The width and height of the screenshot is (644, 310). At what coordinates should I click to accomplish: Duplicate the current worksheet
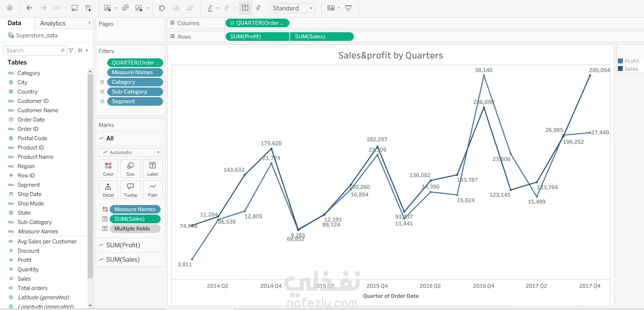tap(125, 8)
